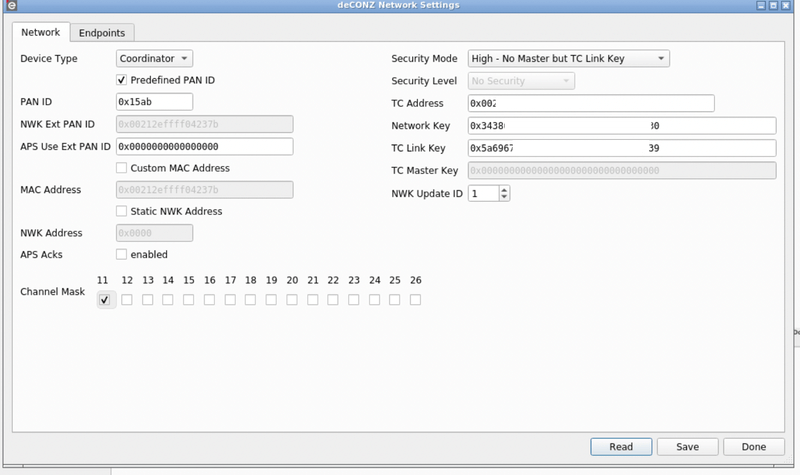The image size is (800, 475).
Task: Click the NWK Ext PAN ID field
Action: [x=205, y=124]
